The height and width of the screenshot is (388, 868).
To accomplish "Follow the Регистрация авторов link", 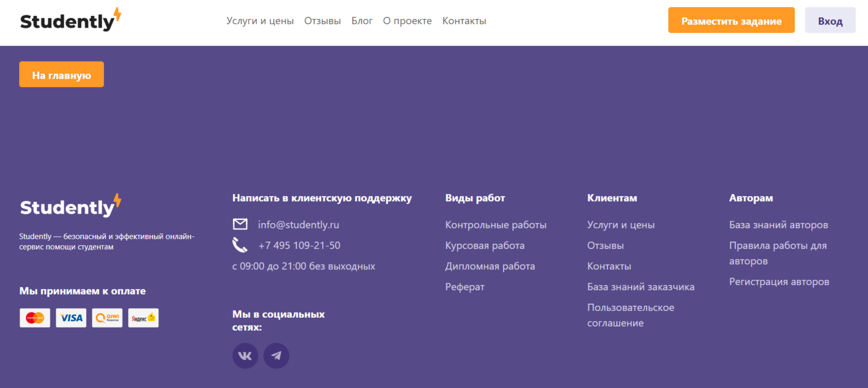I will click(779, 282).
